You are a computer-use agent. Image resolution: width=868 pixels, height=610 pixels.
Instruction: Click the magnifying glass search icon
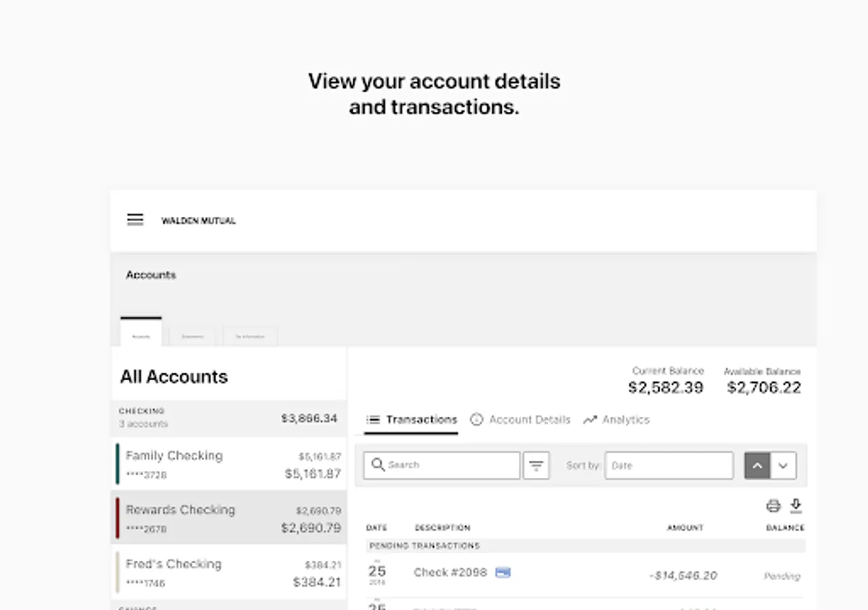378,465
